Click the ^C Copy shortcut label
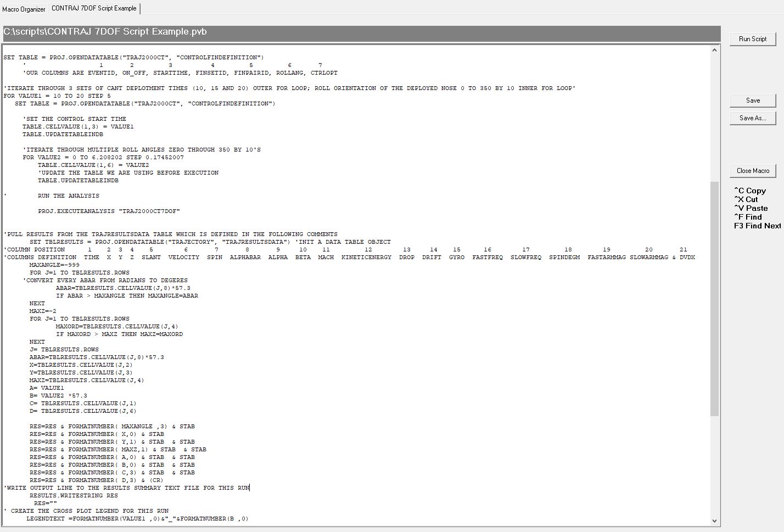 (750, 191)
